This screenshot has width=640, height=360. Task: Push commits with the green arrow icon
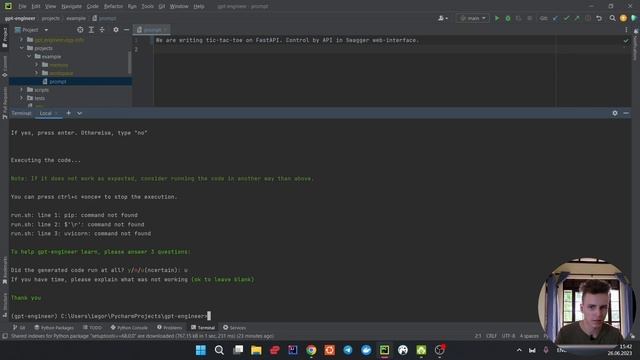[x=577, y=18]
